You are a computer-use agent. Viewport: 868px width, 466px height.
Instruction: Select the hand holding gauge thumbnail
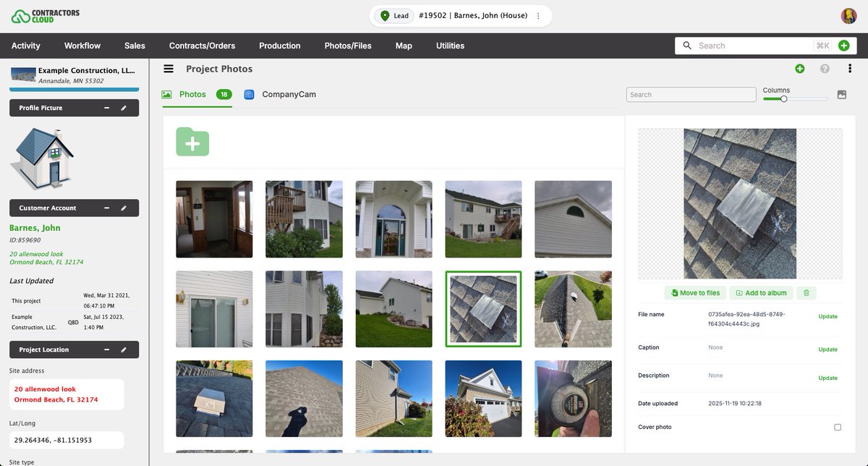(573, 399)
